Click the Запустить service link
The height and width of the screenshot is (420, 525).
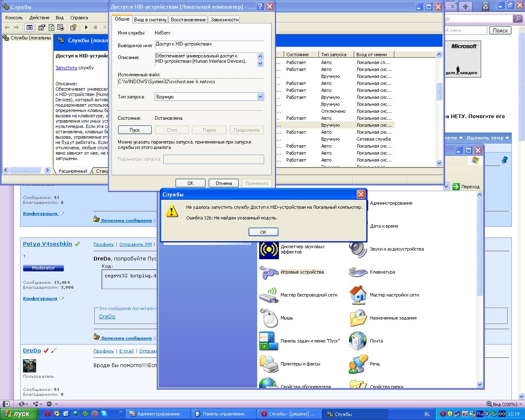click(66, 68)
